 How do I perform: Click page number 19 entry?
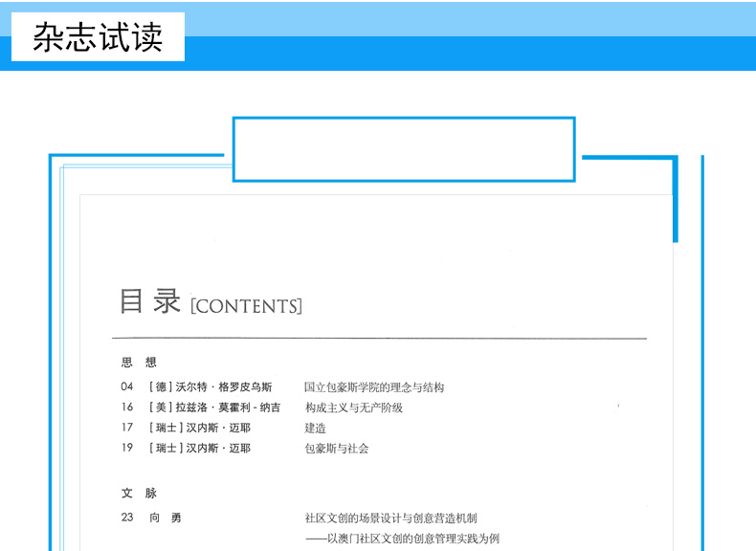tap(127, 448)
